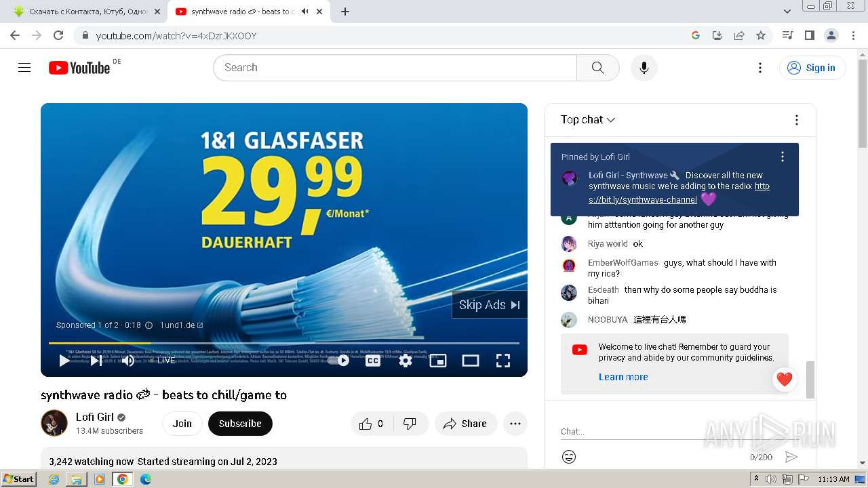868x488 pixels.
Task: Mute the player volume icon
Action: (x=128, y=361)
